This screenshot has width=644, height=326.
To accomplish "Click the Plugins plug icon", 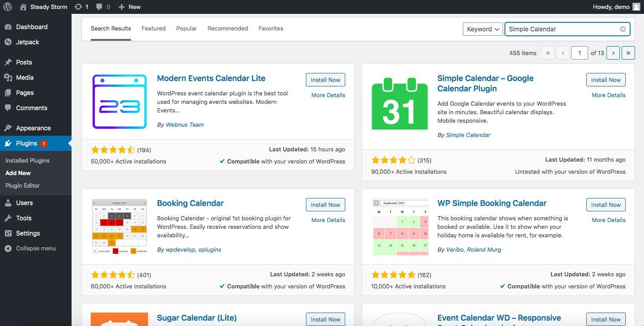I will point(8,143).
